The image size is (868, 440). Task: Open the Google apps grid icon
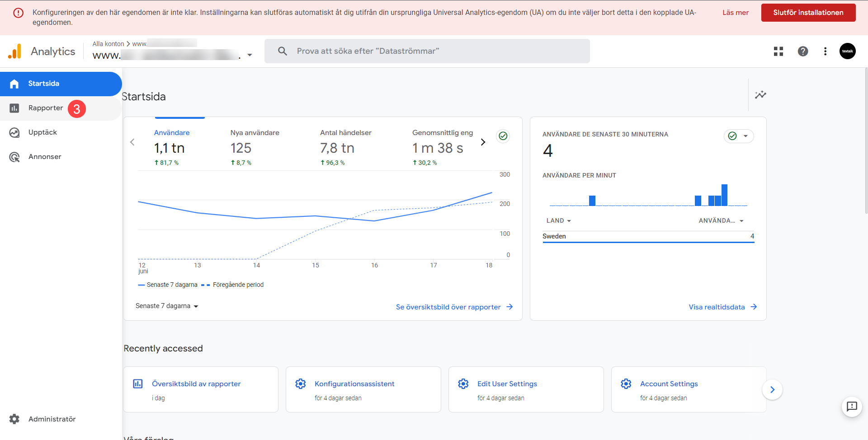click(x=778, y=51)
